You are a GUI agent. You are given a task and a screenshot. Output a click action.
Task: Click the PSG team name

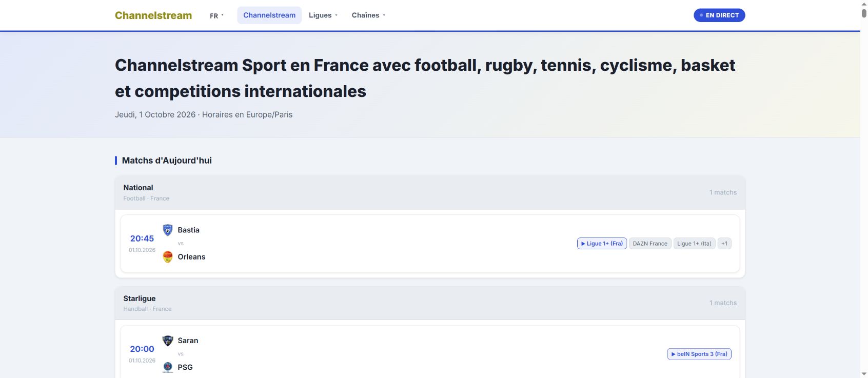[185, 367]
